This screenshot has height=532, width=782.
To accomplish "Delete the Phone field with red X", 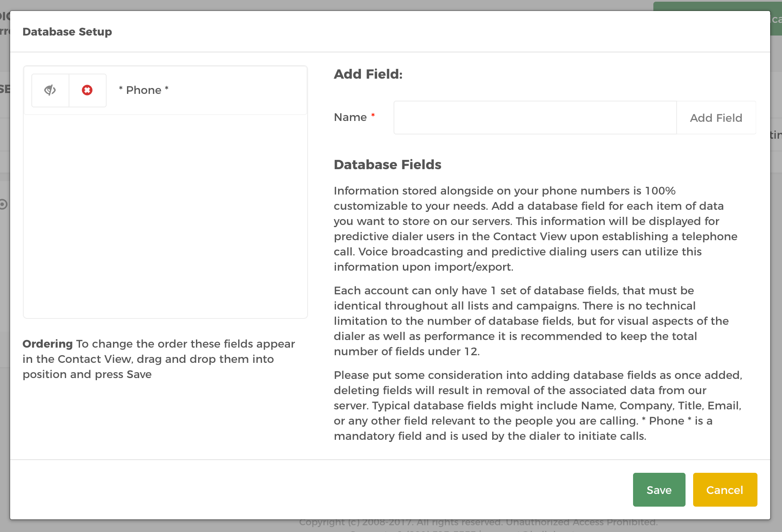I will (x=87, y=90).
